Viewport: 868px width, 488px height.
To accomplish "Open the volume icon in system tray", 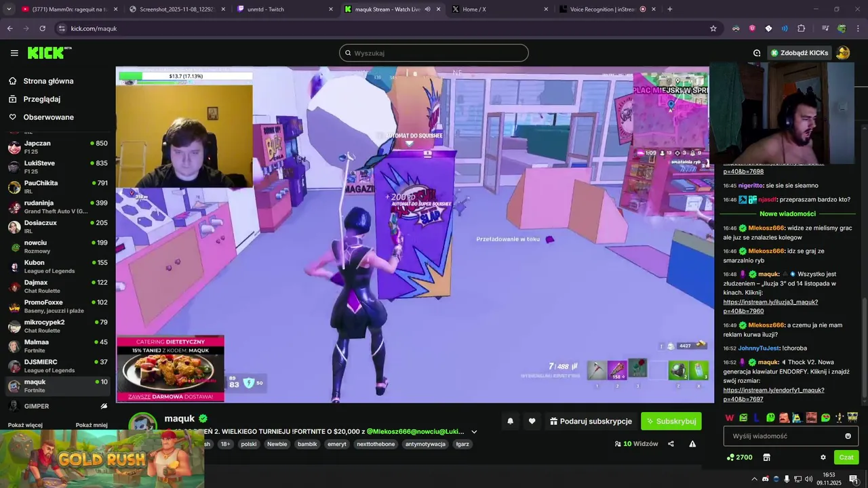I will (808, 479).
